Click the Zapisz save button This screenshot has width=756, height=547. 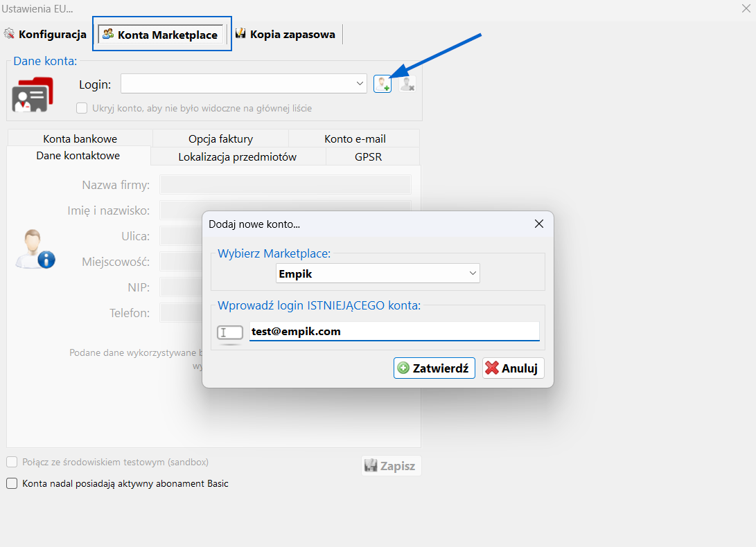[391, 466]
